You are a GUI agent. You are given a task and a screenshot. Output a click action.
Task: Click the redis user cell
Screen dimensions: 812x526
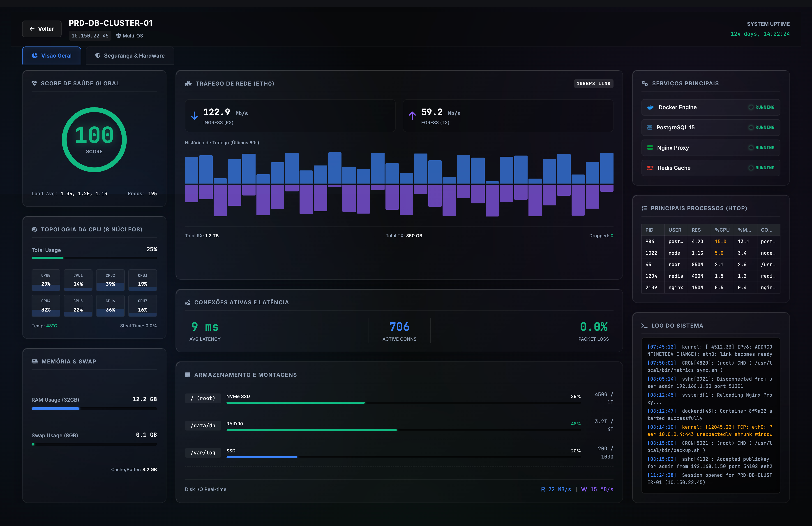(676, 276)
